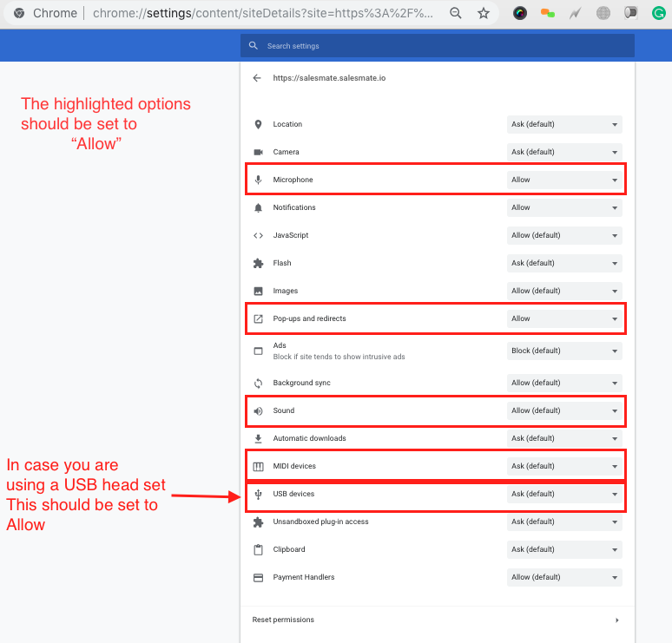Set the USB devices dropdown
The width and height of the screenshot is (672, 643).
(x=564, y=495)
